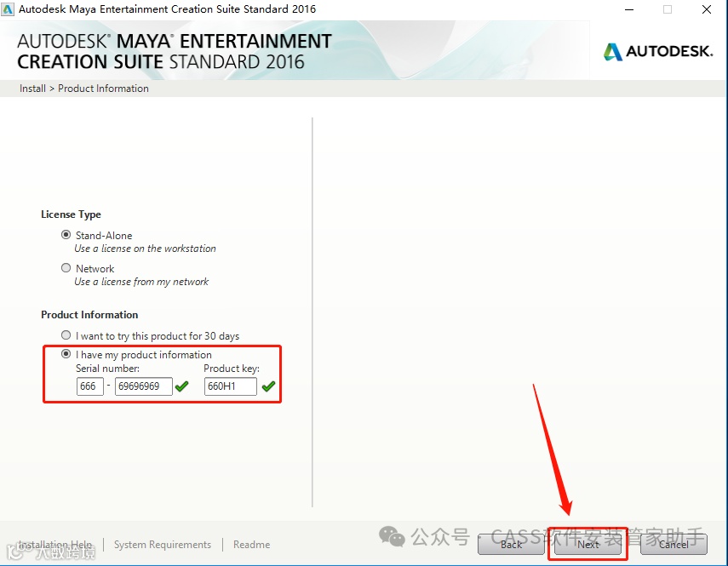Viewport: 728px width, 566px height.
Task: Minimize the installer window
Action: coord(629,9)
